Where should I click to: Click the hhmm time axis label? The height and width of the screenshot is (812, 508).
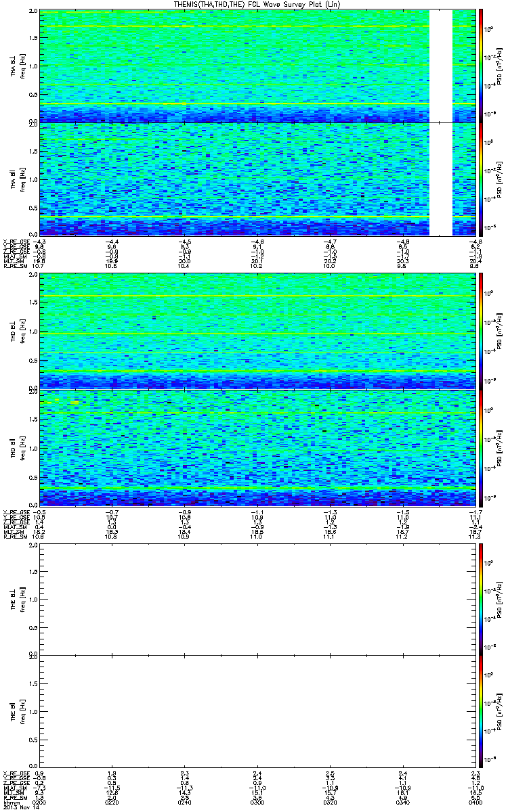click(10, 802)
